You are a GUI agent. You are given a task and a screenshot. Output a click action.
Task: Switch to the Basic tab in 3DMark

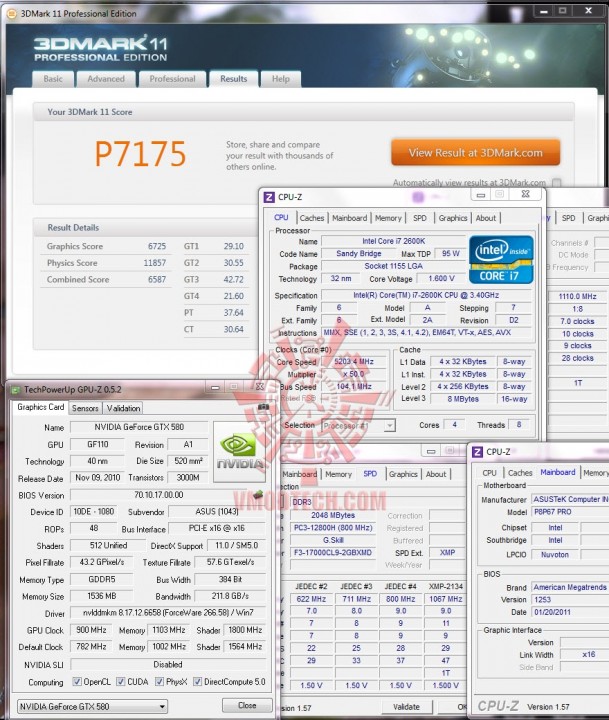pos(53,79)
